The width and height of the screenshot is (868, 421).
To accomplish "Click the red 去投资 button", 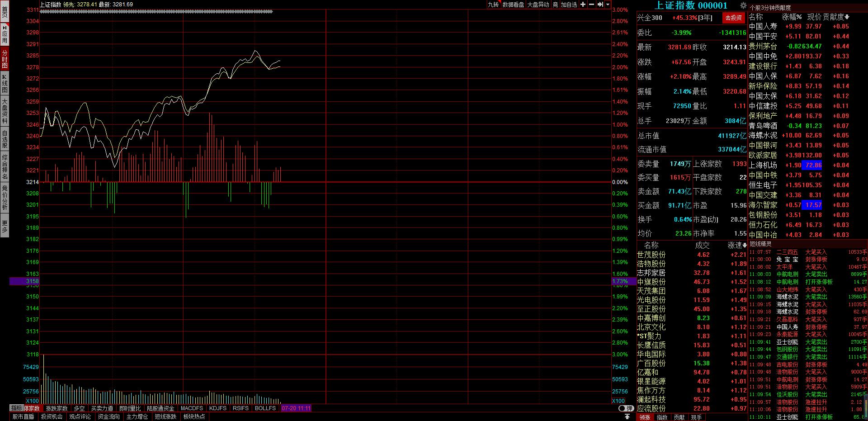I will [733, 18].
